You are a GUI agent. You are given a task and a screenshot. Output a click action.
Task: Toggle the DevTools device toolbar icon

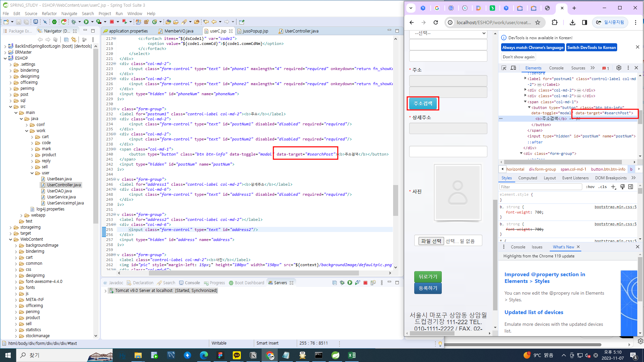click(x=513, y=68)
